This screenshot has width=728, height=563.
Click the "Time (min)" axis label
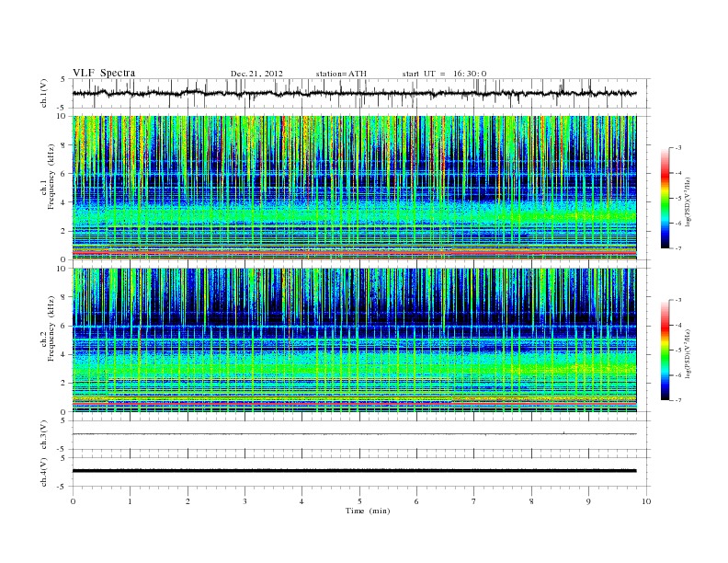tap(368, 511)
